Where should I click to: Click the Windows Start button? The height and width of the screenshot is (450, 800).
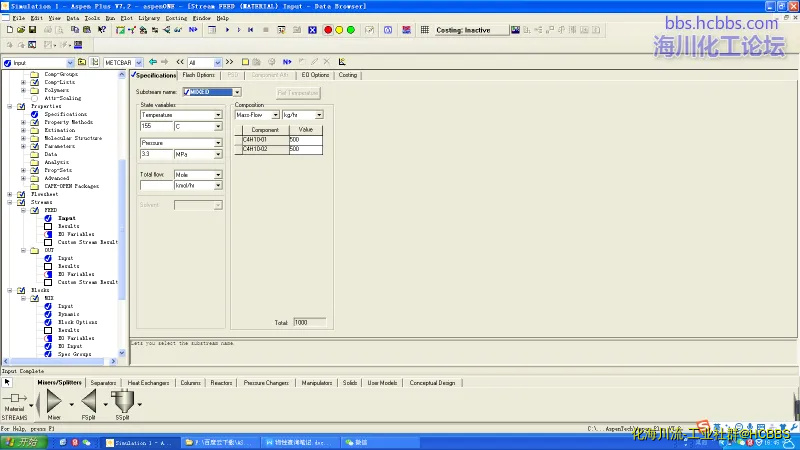(x=23, y=442)
